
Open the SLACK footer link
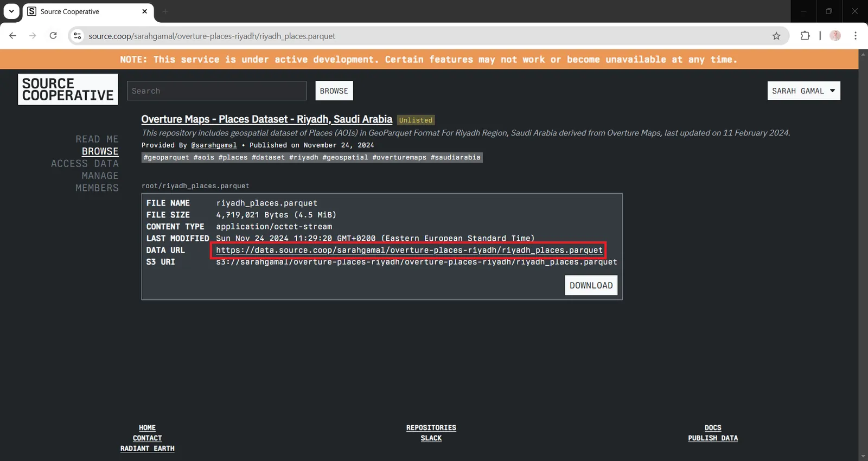click(x=431, y=438)
